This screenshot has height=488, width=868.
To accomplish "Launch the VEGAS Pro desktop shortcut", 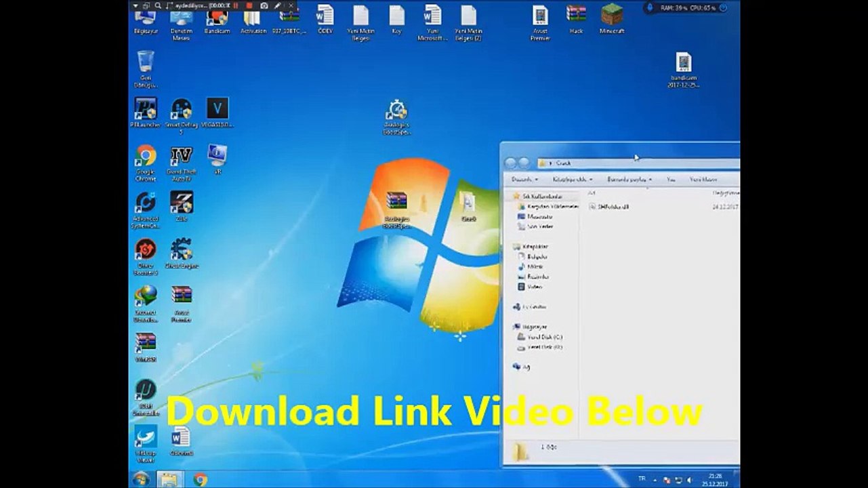I will (217, 113).
